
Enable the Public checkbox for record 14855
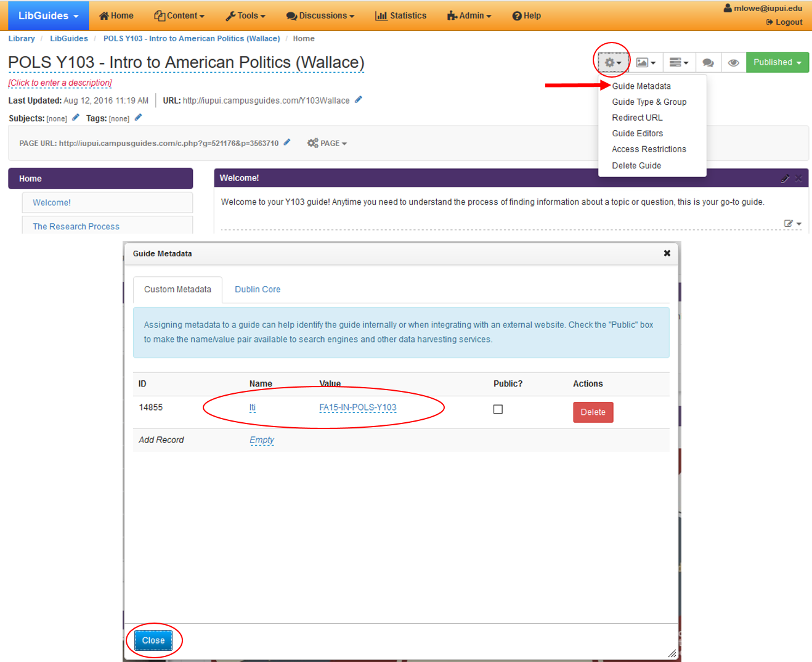(x=498, y=409)
